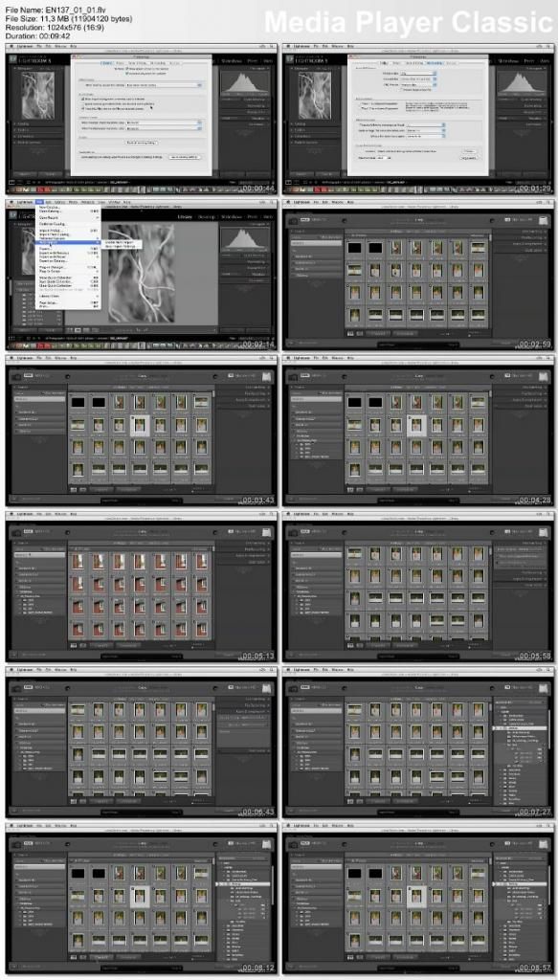The width and height of the screenshot is (558, 980).
Task: Click the source camera icon in the 00:06:43 frame
Action: pos(15,688)
